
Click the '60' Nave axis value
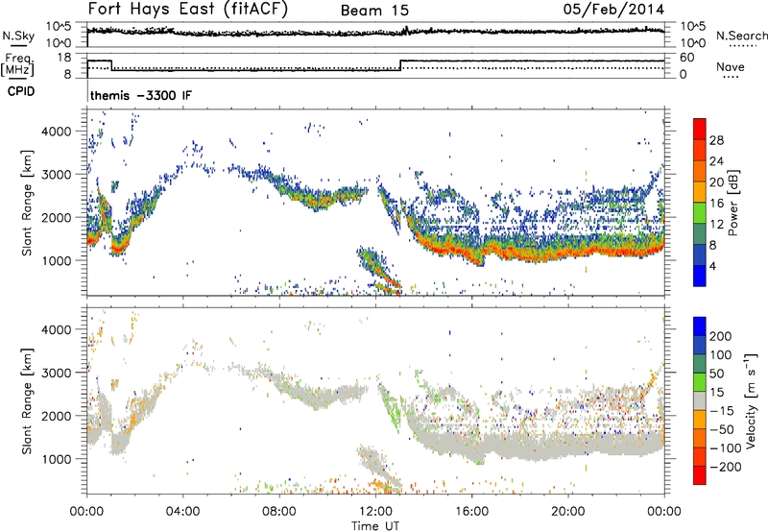tap(687, 58)
